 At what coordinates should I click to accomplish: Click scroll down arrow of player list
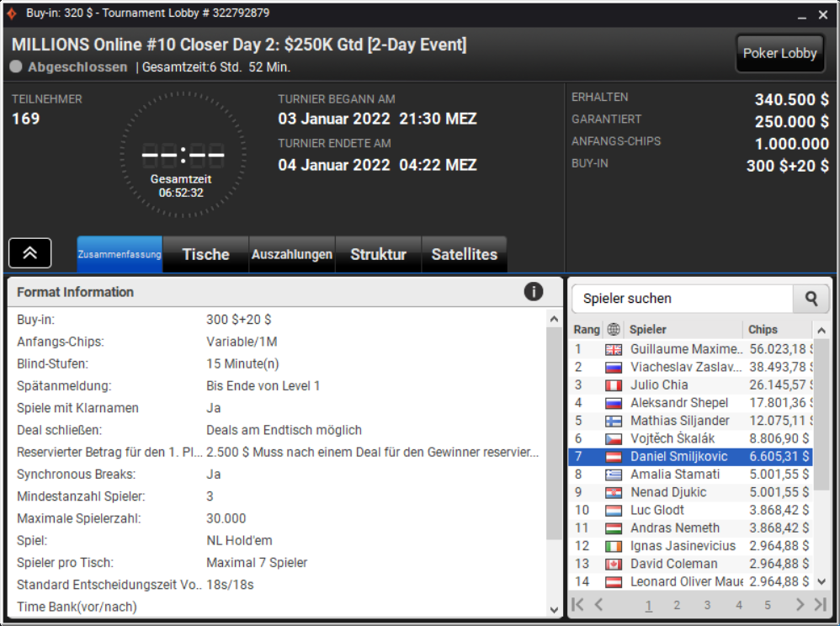[x=821, y=581]
